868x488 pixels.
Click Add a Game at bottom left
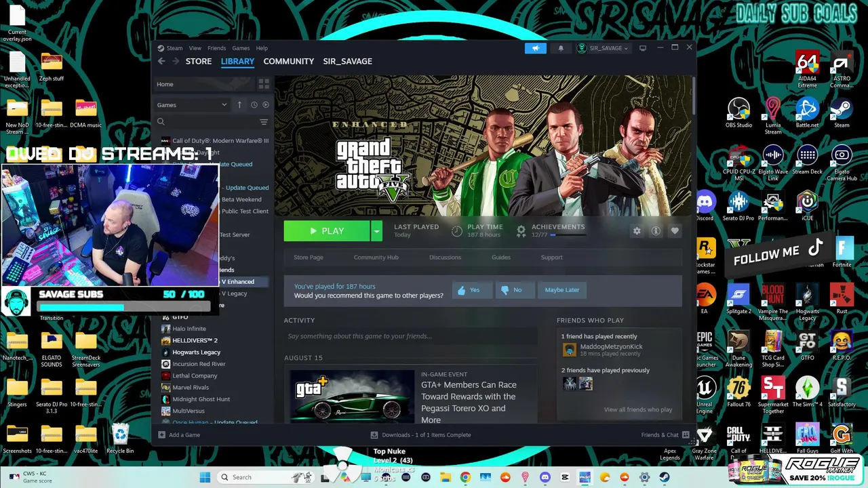click(x=179, y=435)
